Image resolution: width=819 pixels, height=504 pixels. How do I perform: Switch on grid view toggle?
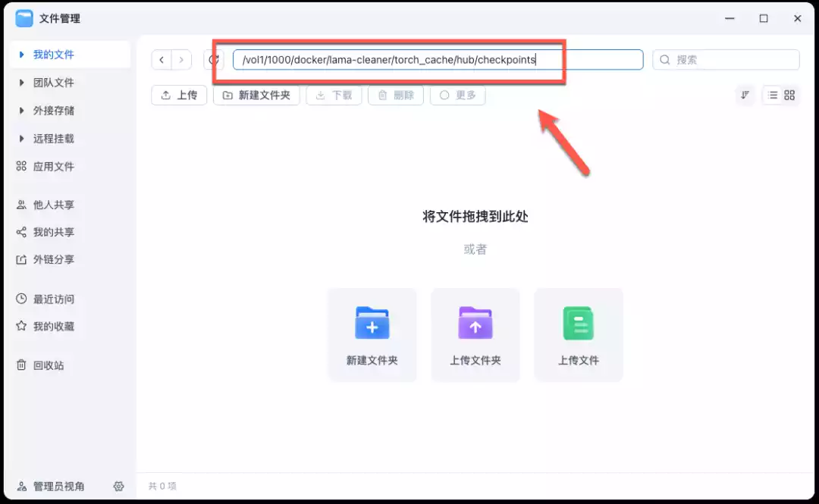[x=789, y=95]
